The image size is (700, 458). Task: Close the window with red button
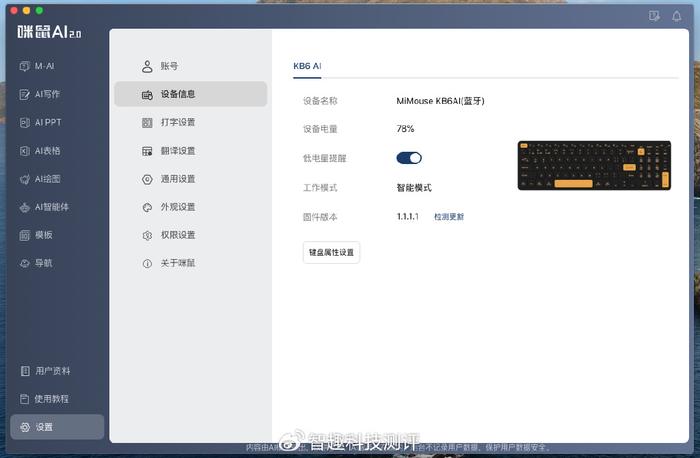point(14,10)
